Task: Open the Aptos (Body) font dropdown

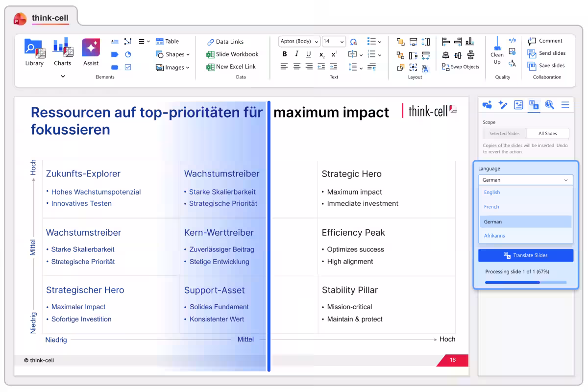Action: (299, 42)
